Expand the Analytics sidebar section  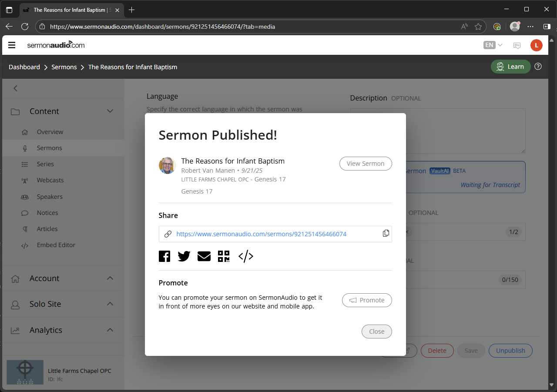(x=110, y=330)
